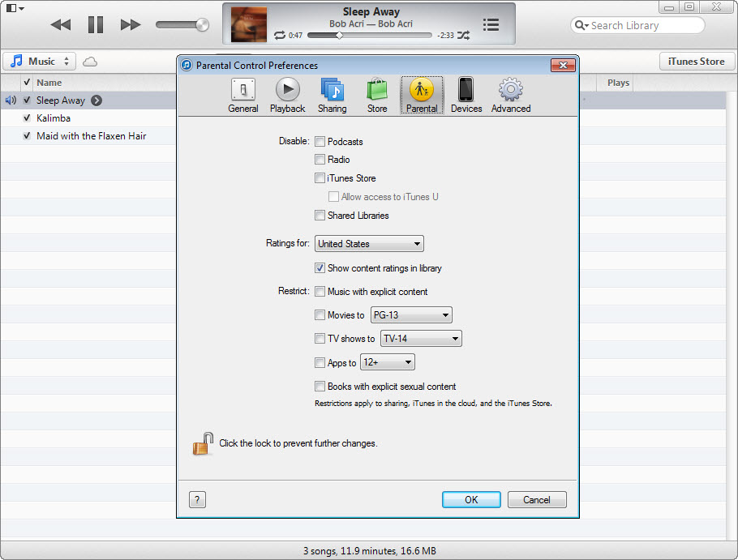
Task: Tick the iTunes Store disable checkbox
Action: point(320,178)
